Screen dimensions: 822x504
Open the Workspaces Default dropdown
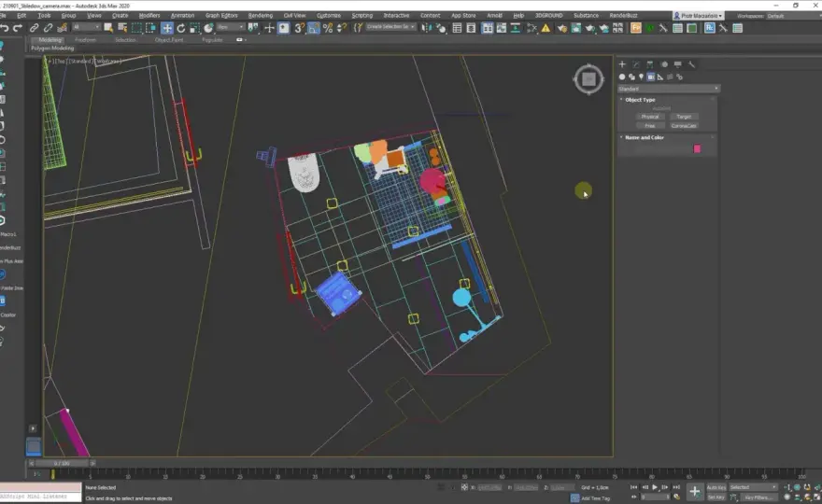point(793,16)
